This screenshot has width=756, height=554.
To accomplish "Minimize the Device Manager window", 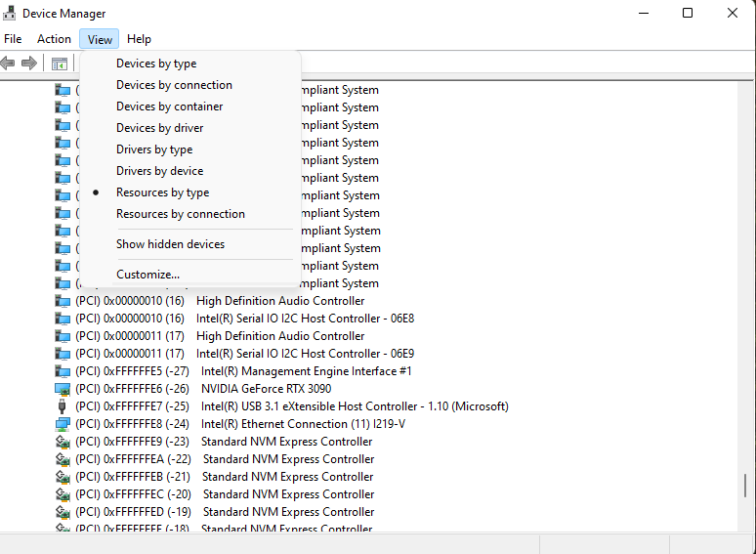I will [644, 13].
